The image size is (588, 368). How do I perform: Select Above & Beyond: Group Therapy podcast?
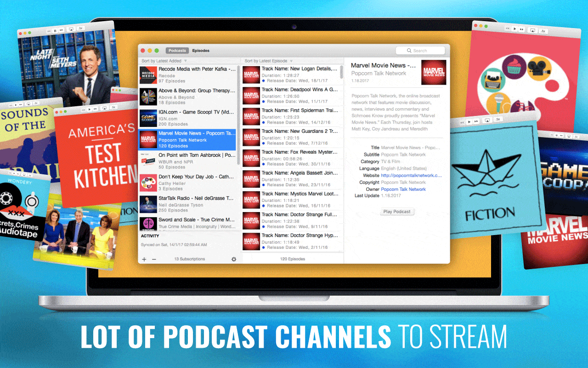pyautogui.click(x=188, y=97)
